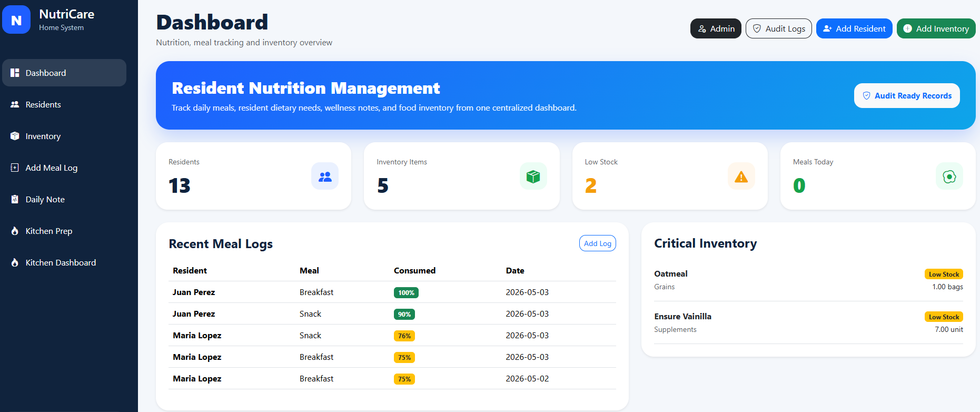Open the Residents page from sidebar
Screen dimensions: 980x412
[64, 104]
